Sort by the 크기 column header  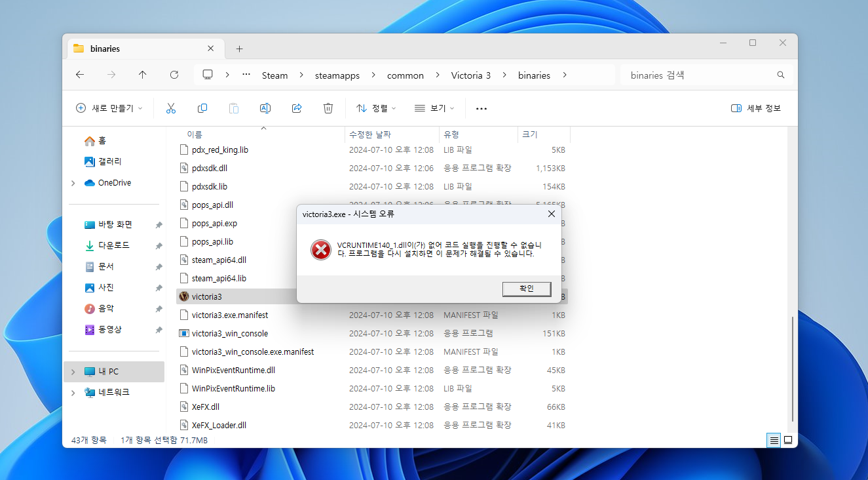click(x=544, y=134)
